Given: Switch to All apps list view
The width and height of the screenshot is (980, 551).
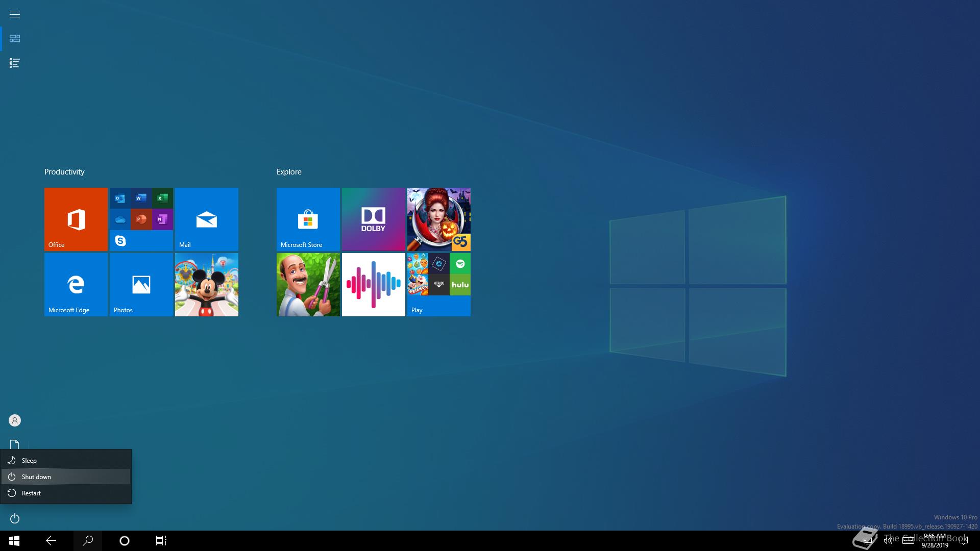Looking at the screenshot, I should (15, 63).
